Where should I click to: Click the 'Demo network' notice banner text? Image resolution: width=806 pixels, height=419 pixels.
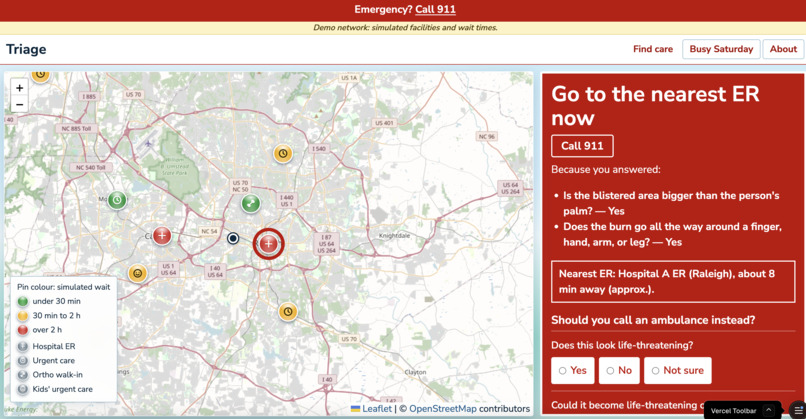(405, 28)
